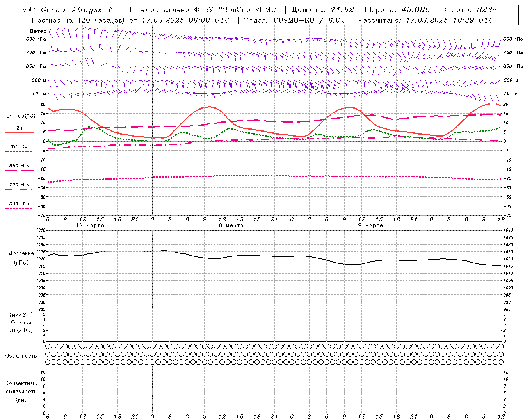This screenshot has width=525, height=420.
Task: Click the 17 марта date label
Action: tap(90, 226)
